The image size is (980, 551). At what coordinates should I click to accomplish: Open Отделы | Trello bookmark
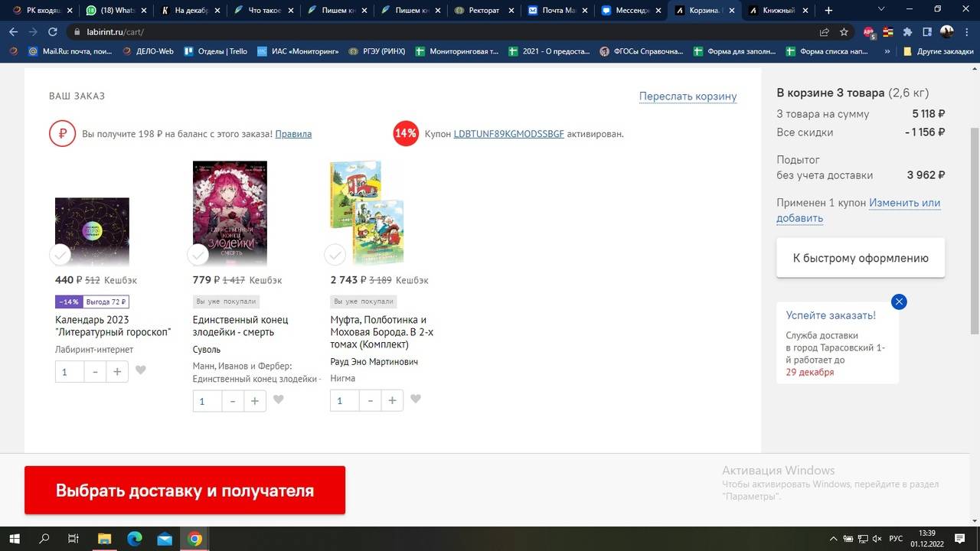click(x=216, y=51)
